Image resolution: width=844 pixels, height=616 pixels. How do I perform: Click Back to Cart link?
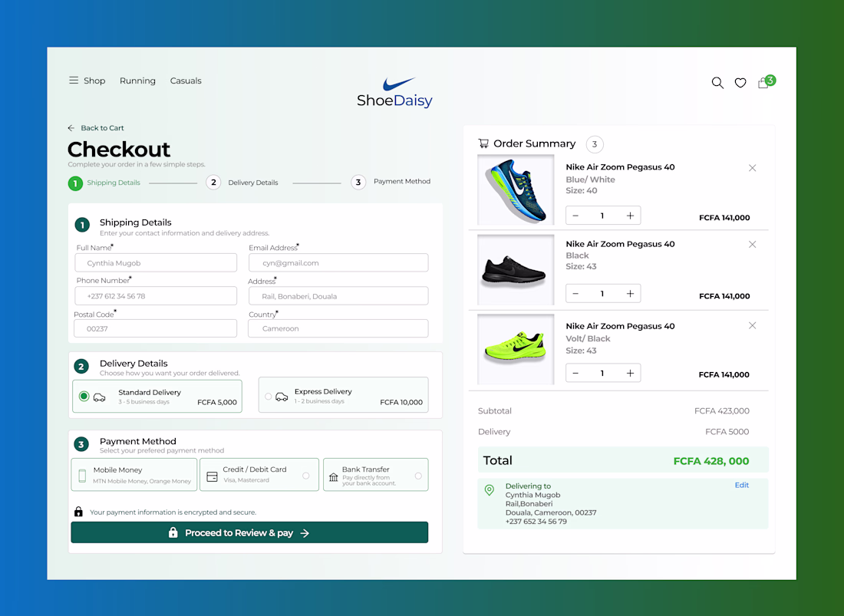click(102, 128)
